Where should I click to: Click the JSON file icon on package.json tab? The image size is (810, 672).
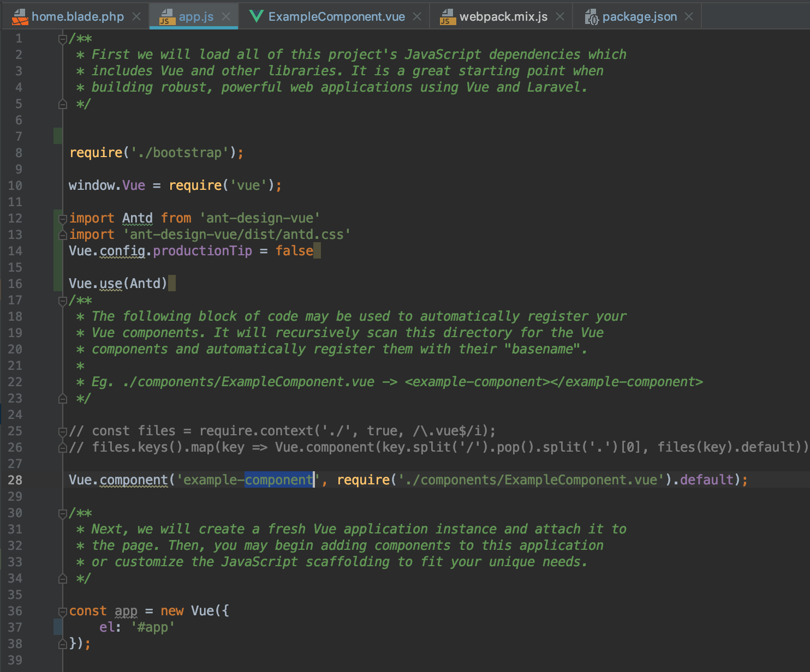click(x=592, y=17)
